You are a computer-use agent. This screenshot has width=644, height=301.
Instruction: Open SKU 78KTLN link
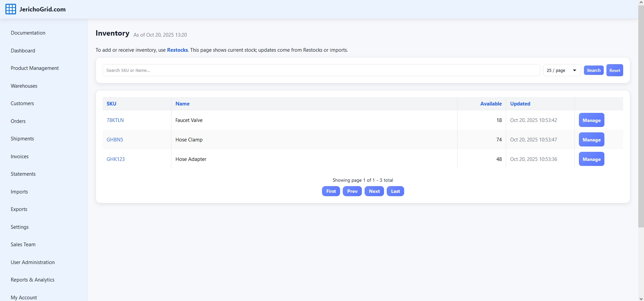tap(115, 120)
